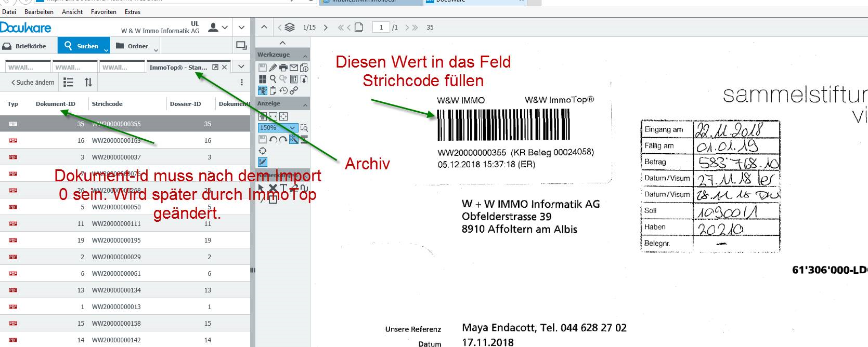
Task: Send document via the envelope email icon
Action: pyautogui.click(x=294, y=68)
